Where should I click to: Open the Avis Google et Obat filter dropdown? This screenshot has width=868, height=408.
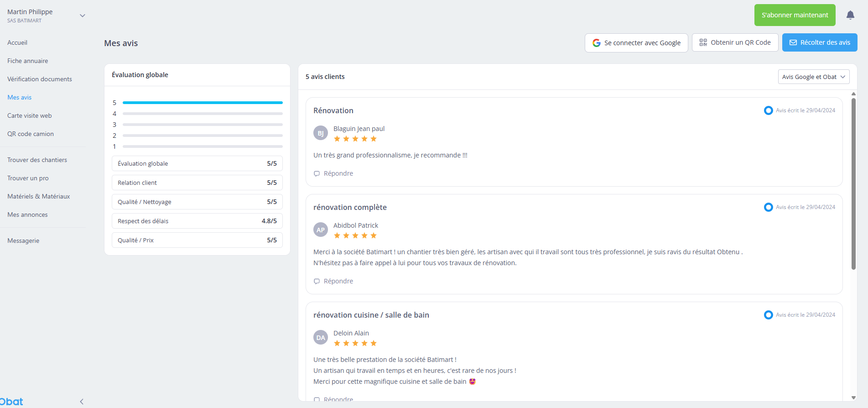point(814,77)
